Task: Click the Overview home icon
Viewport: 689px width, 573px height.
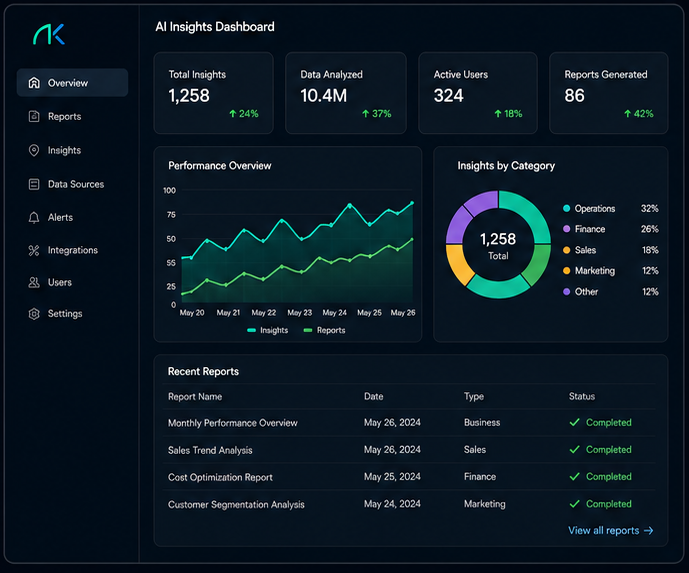Action: [x=34, y=83]
